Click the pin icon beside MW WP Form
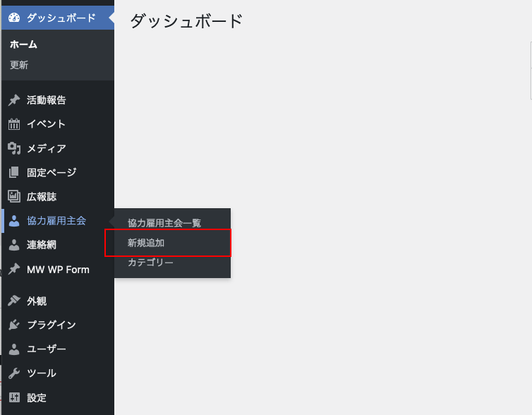The width and height of the screenshot is (532, 415). (14, 269)
